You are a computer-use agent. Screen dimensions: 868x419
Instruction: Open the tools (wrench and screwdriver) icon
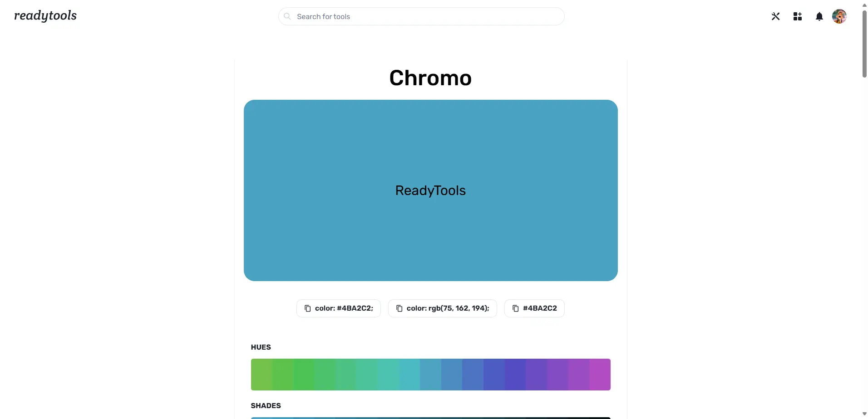coord(775,16)
